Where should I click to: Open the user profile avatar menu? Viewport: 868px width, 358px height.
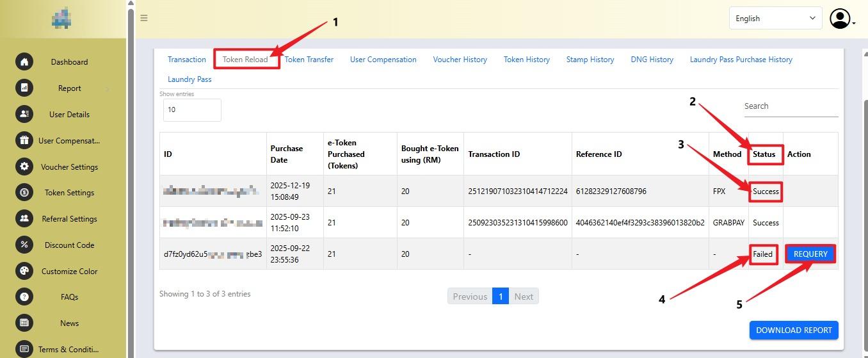(x=842, y=19)
